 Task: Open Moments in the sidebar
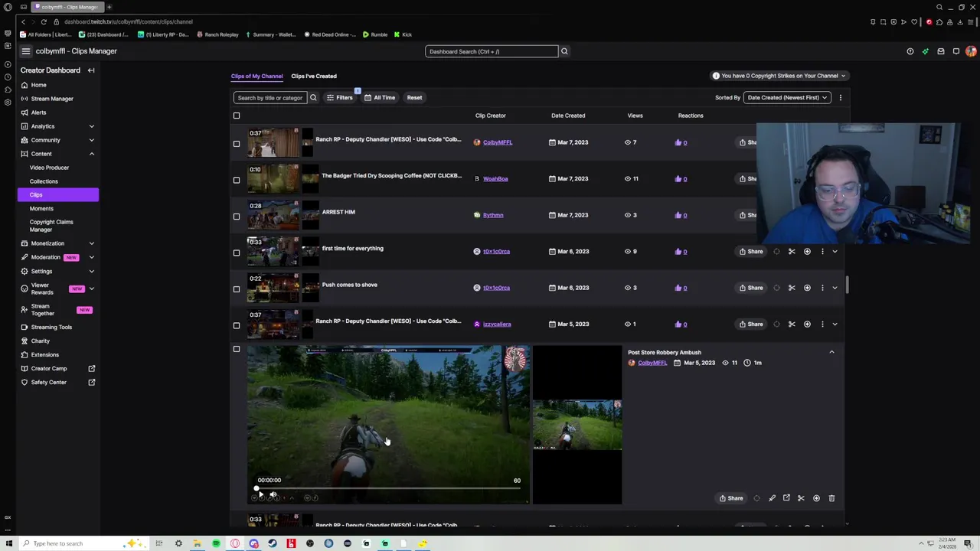(x=41, y=208)
